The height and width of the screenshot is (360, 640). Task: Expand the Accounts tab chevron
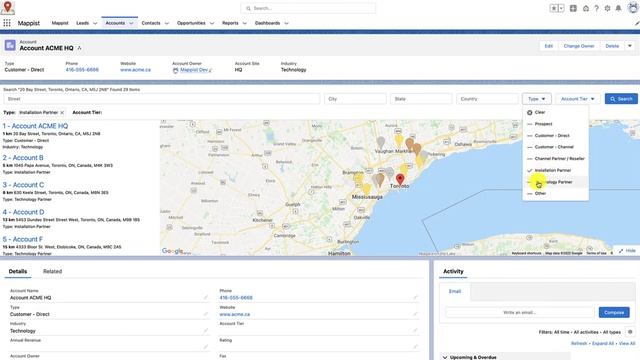point(131,24)
